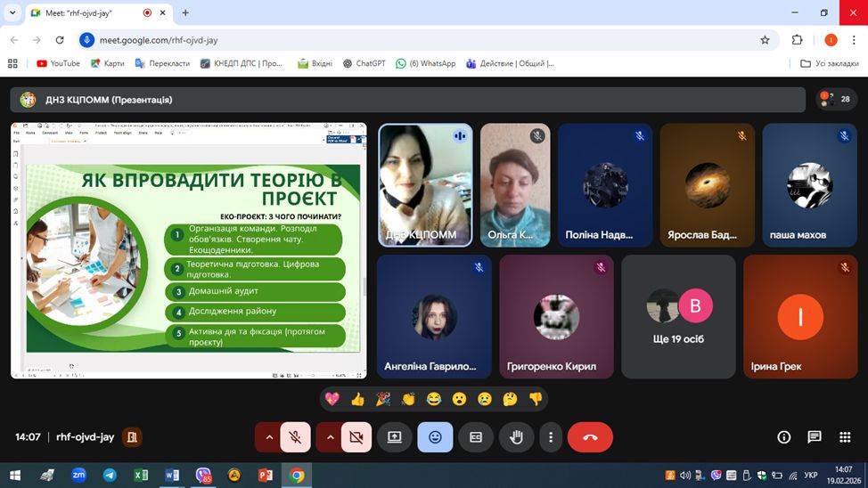Toggle the camera off button
The width and height of the screenshot is (868, 488).
coord(356,437)
